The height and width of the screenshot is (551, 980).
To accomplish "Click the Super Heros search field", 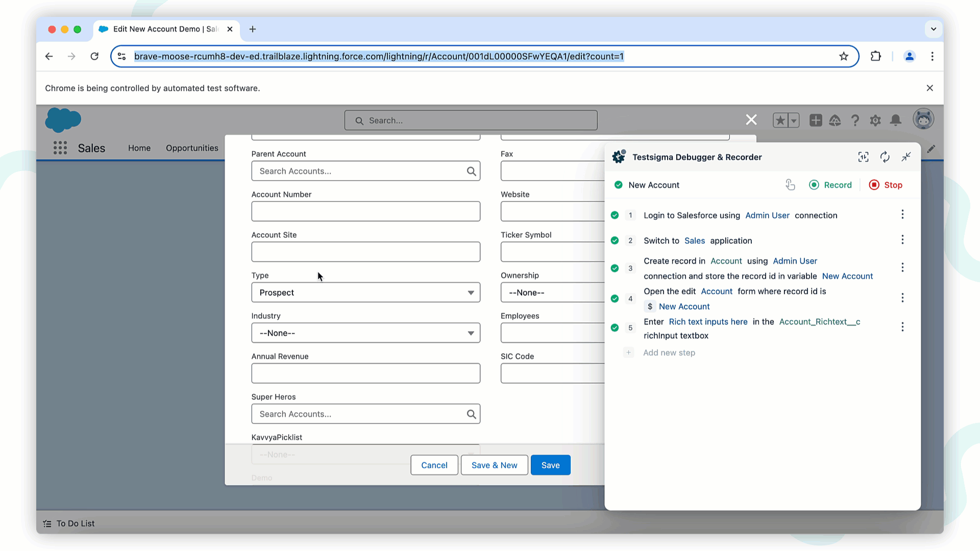I will [x=365, y=414].
